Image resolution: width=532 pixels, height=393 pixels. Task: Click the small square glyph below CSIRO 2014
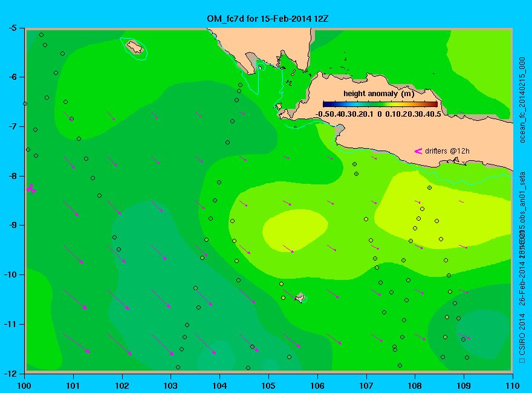pyautogui.click(x=522, y=360)
